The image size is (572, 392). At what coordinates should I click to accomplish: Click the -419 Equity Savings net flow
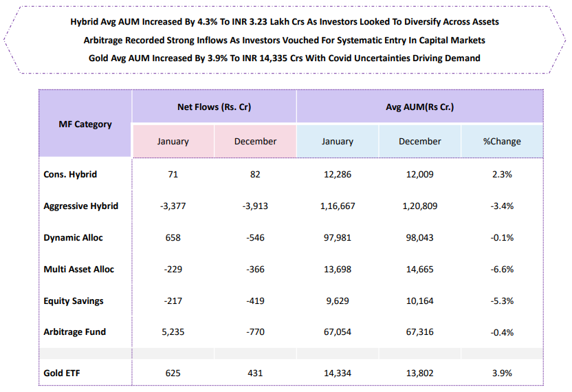tap(255, 301)
